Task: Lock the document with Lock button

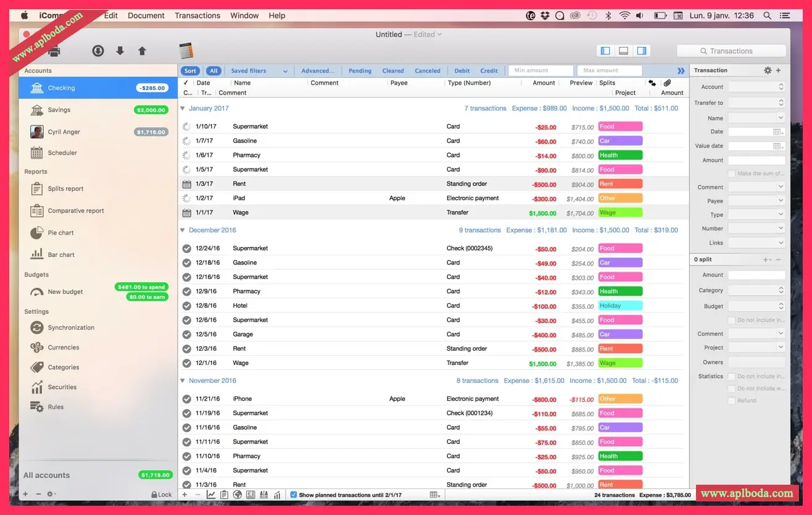Action: pyautogui.click(x=162, y=495)
